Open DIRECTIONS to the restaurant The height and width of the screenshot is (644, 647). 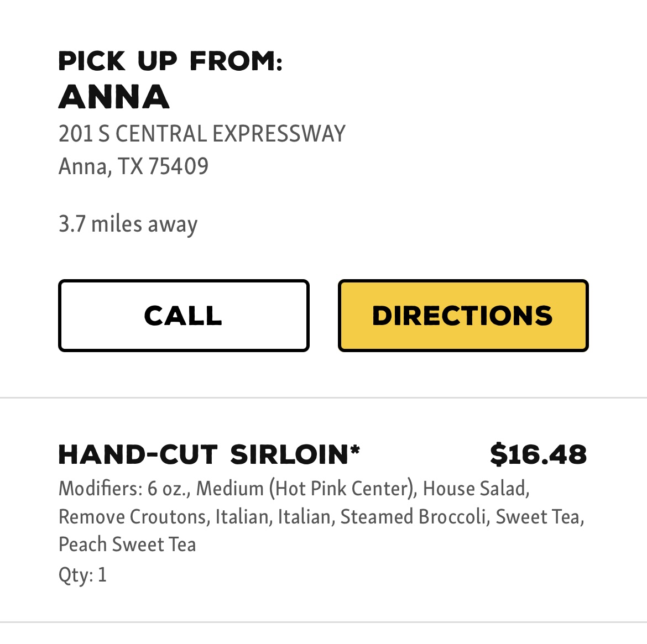[x=463, y=316]
